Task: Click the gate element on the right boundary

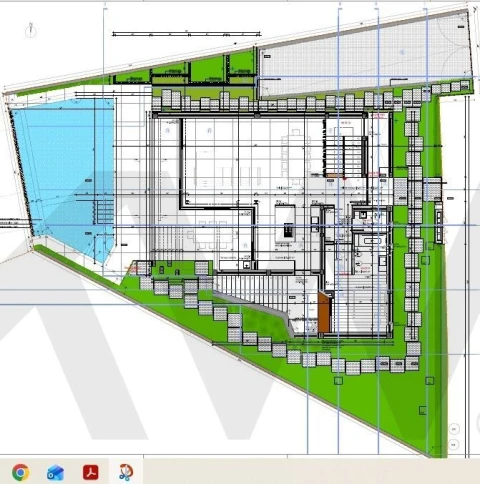Action: 438,222
